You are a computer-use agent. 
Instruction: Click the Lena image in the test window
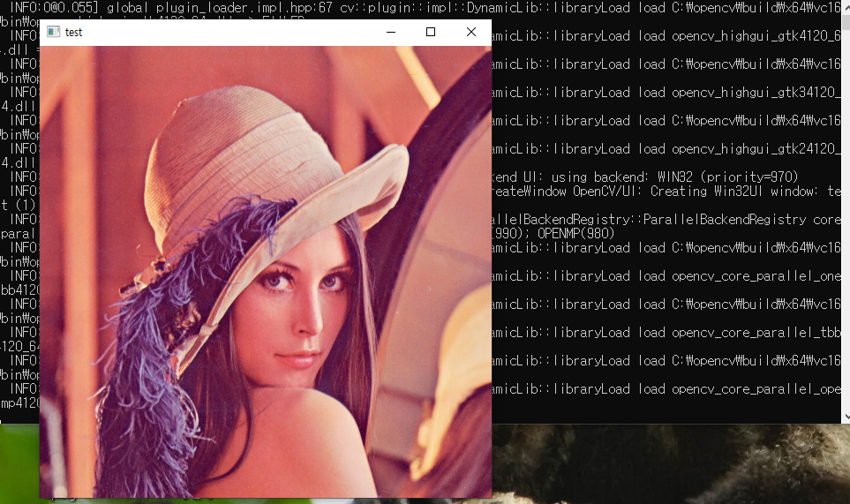(x=266, y=272)
